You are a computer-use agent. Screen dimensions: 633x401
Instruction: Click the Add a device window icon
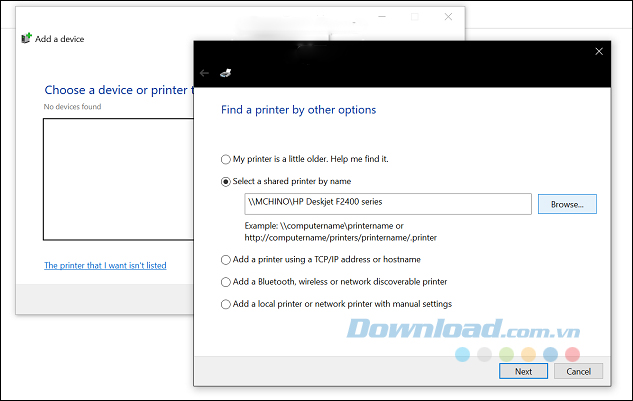[26, 38]
